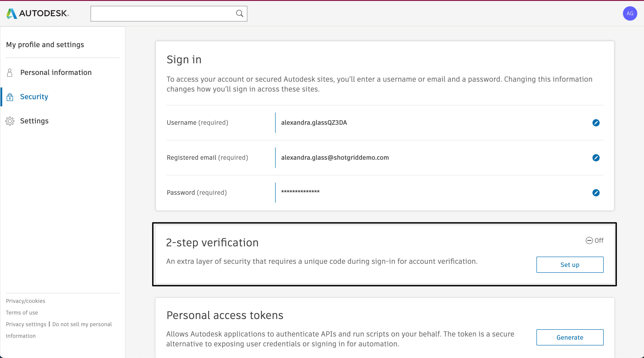Image resolution: width=644 pixels, height=358 pixels.
Task: Edit the username using the pencil icon
Action: coord(596,123)
